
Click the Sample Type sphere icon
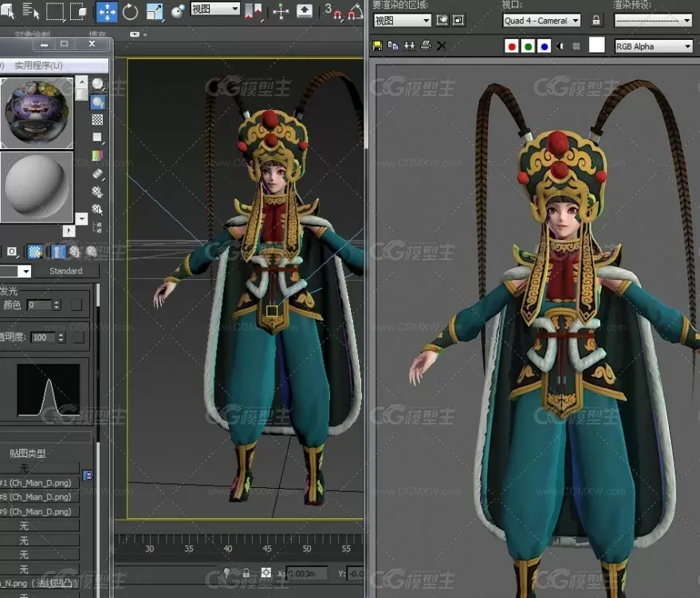coord(97,84)
